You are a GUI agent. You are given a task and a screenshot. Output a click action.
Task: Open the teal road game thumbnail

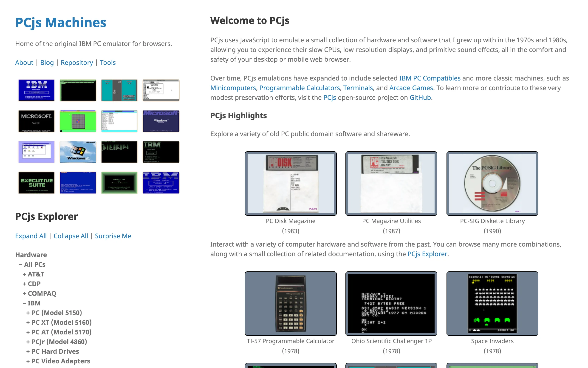pyautogui.click(x=119, y=90)
